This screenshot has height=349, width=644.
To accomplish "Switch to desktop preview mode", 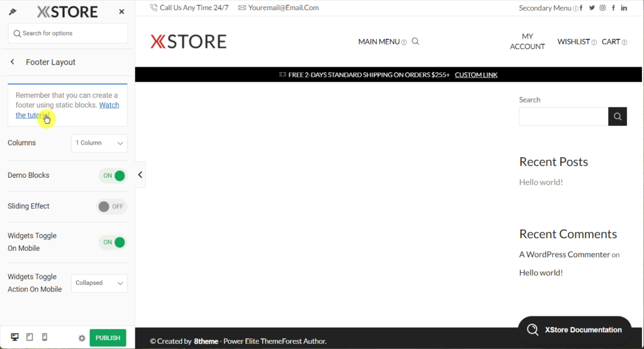I will [x=15, y=337].
